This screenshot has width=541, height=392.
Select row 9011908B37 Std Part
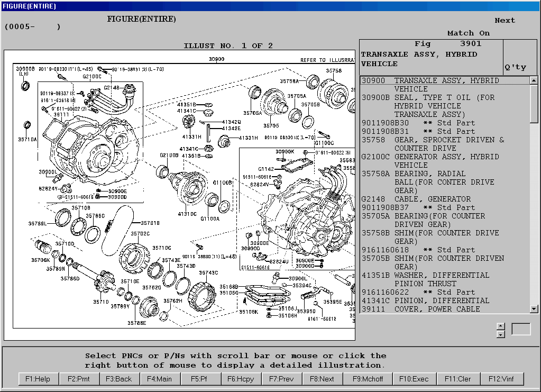tap(445, 207)
